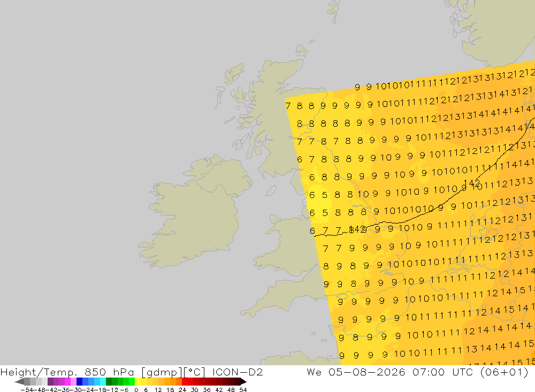
Task: Pick the yellow swatch above the 0 label
Action: [137, 381]
